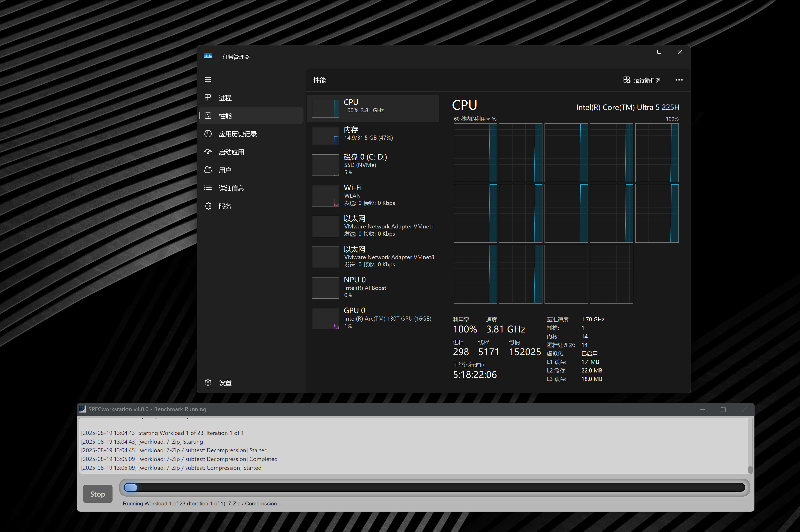Viewport: 800px width, 532px height.
Task: Open the 用户 (Users) page
Action: coord(251,170)
